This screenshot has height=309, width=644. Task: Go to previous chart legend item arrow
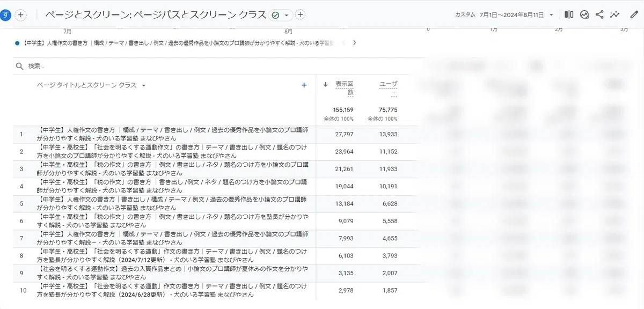(343, 42)
